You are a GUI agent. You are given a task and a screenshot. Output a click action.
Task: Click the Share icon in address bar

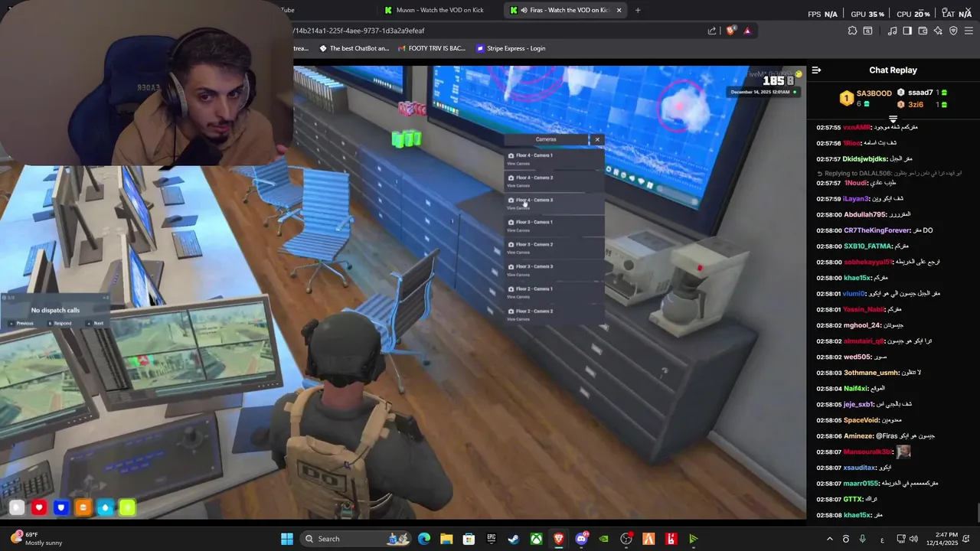coord(712,31)
